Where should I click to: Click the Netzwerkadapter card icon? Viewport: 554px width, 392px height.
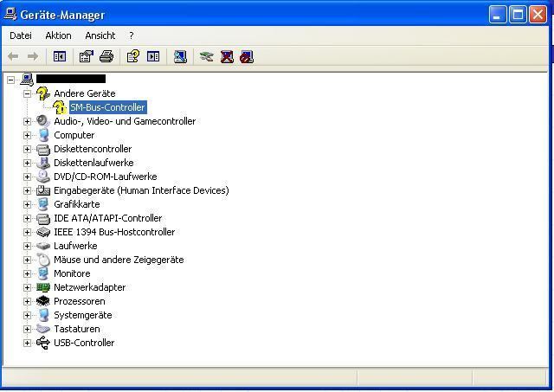[x=43, y=287]
